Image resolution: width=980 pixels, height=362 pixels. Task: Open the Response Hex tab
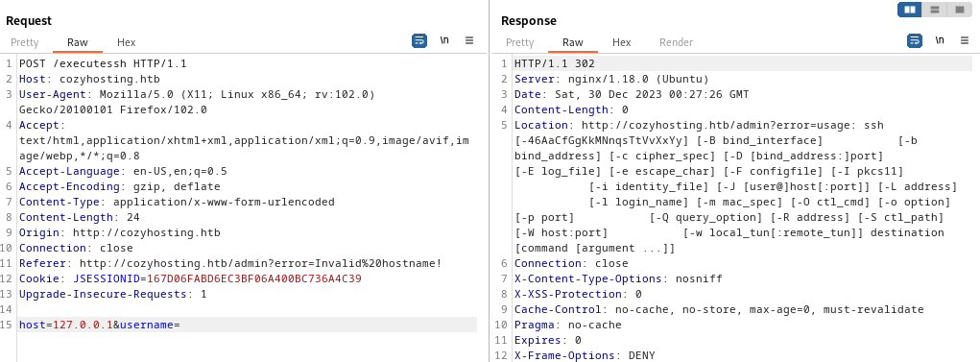621,42
